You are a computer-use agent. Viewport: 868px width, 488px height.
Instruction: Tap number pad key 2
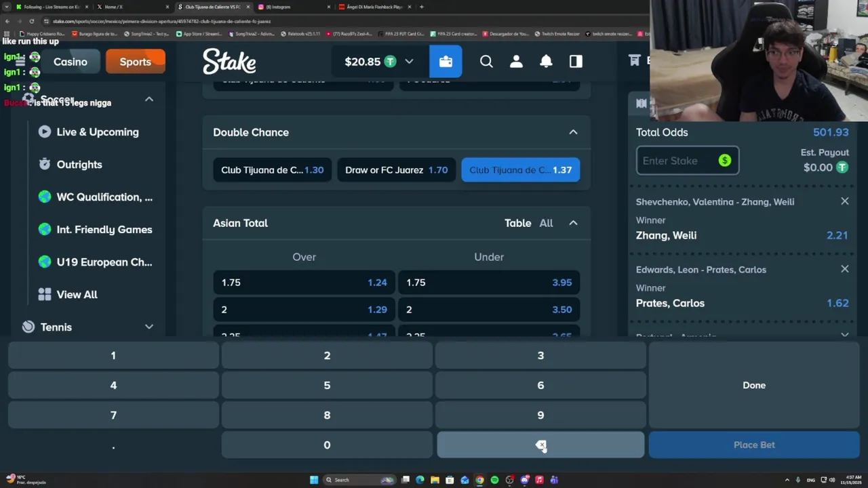[327, 355]
